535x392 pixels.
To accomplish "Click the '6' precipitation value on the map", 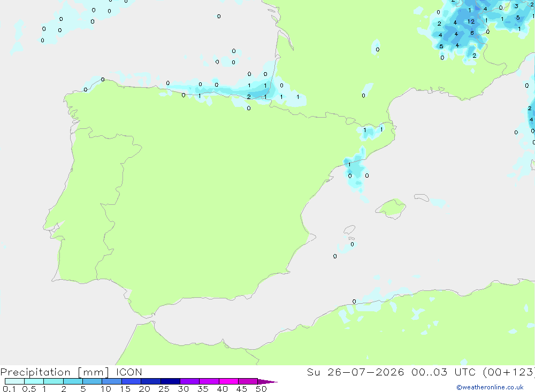I will (x=472, y=33).
